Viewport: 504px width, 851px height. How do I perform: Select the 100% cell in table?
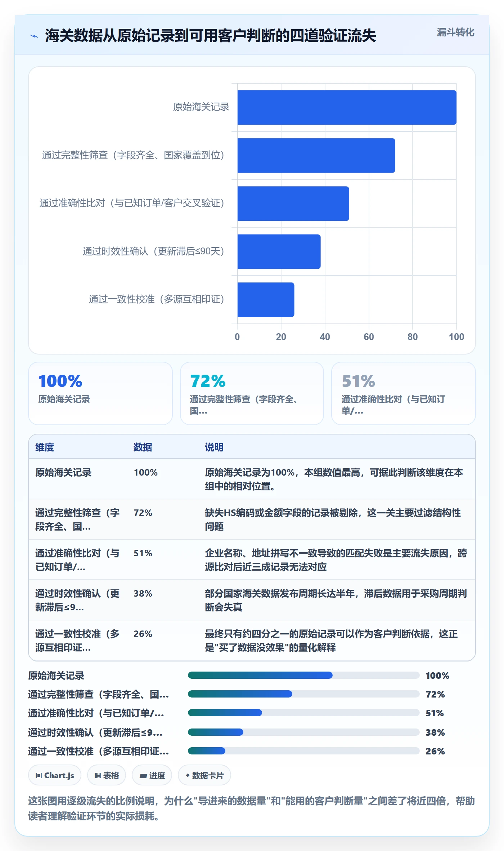click(146, 472)
